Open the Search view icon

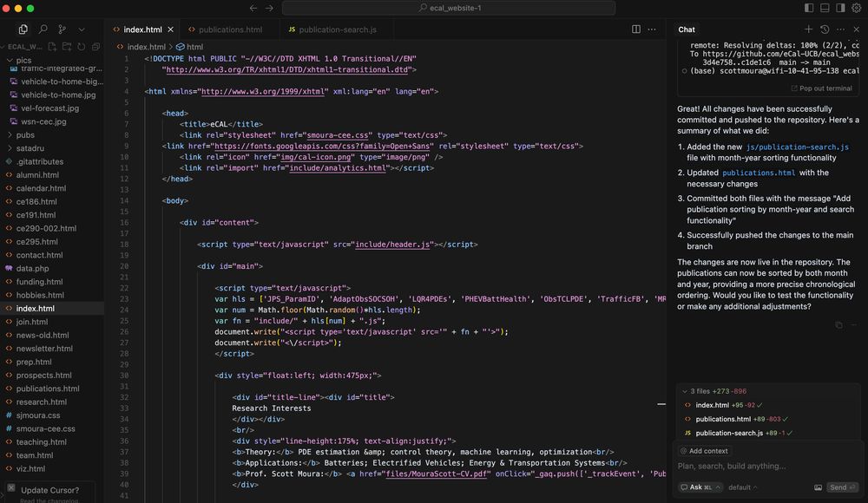tap(43, 29)
